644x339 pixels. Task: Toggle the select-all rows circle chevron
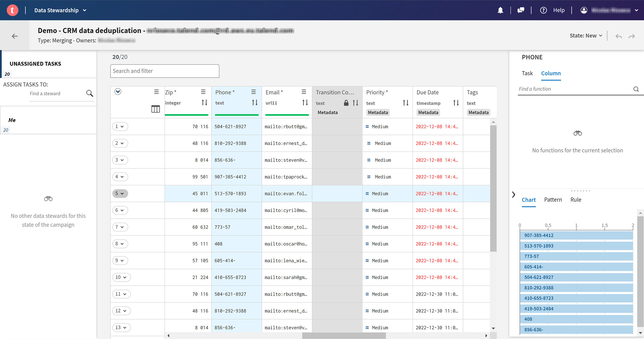tap(118, 92)
